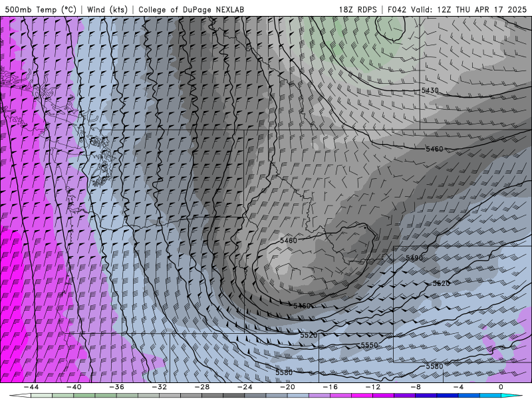Click the -28 color bar label
532x399 pixels.
pyautogui.click(x=202, y=387)
